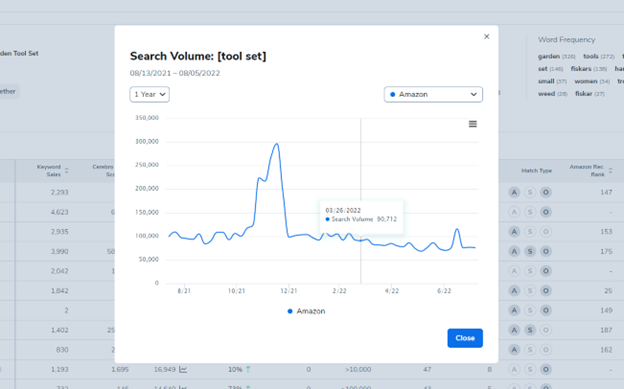Open the 1 Year range dropdown

click(150, 94)
